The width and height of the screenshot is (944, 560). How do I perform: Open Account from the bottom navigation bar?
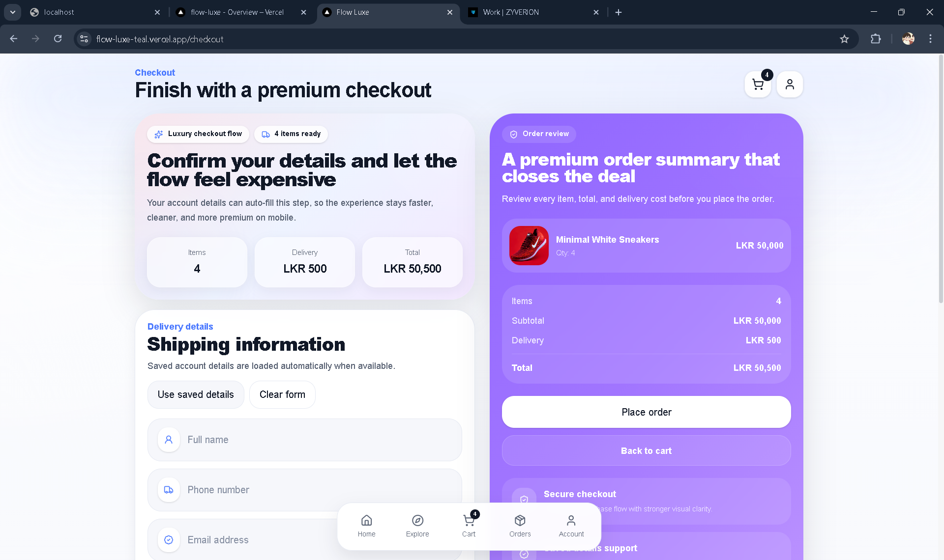point(571,525)
